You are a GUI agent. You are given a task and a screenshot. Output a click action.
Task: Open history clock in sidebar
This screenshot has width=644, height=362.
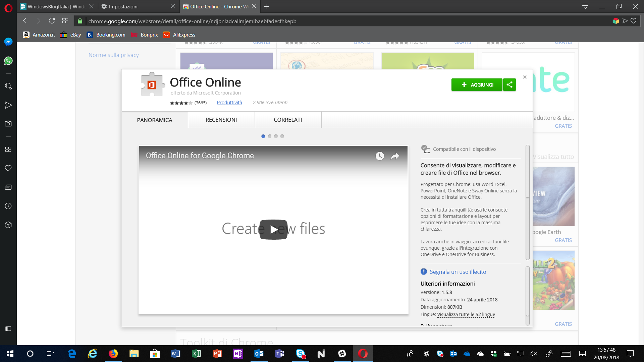click(x=8, y=206)
